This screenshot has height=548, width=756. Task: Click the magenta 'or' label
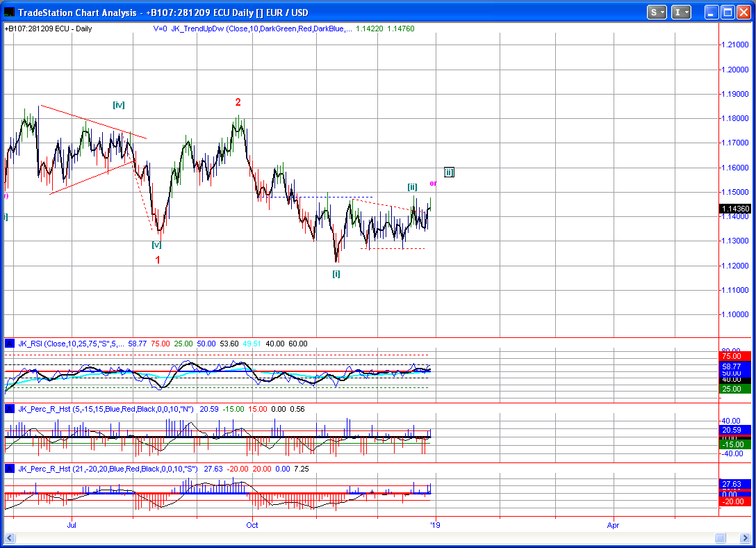433,184
